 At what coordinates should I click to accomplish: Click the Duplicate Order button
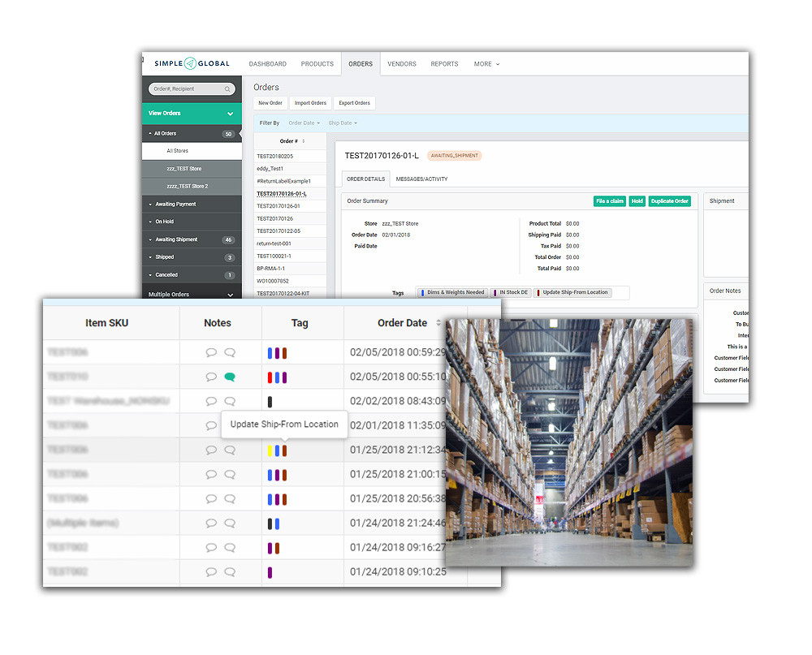[x=670, y=201]
